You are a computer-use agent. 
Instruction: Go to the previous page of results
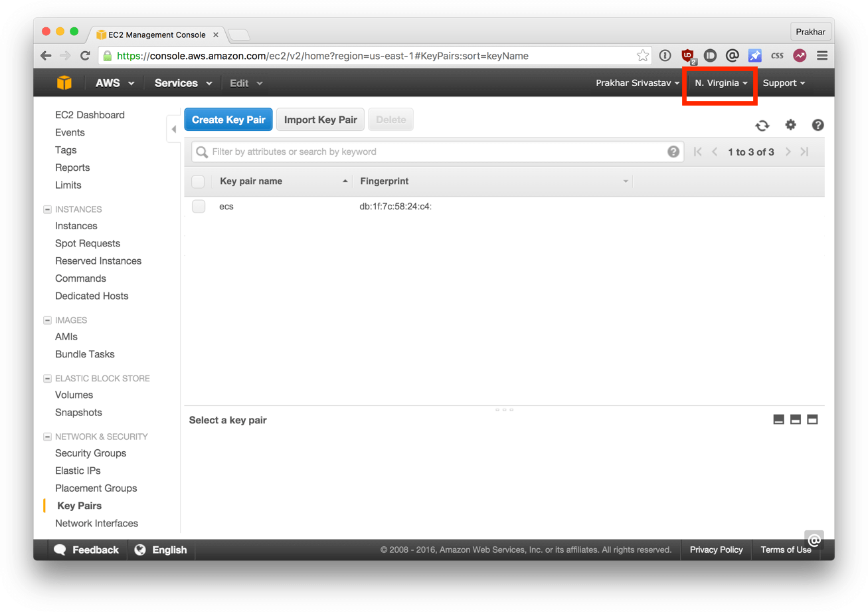pyautogui.click(x=715, y=152)
